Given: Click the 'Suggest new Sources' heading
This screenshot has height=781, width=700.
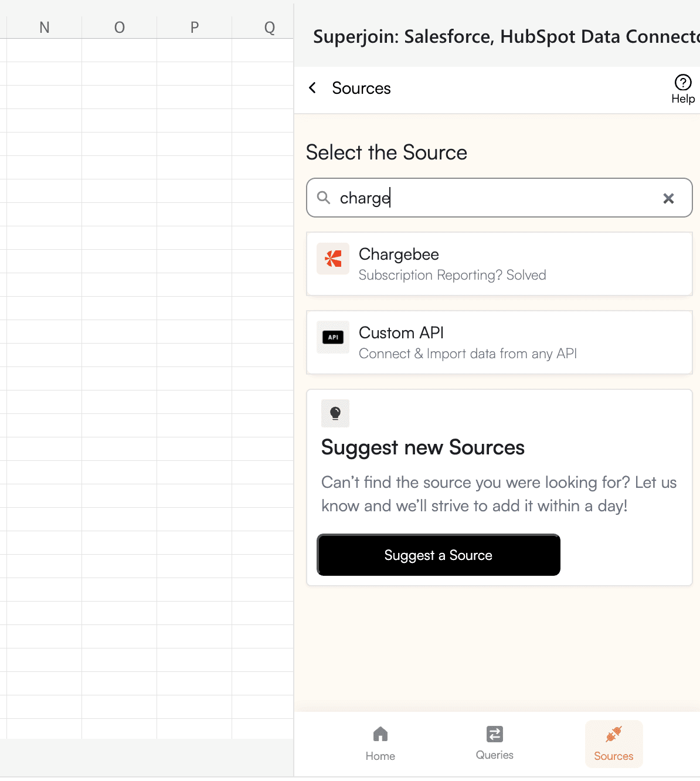Looking at the screenshot, I should pyautogui.click(x=423, y=447).
